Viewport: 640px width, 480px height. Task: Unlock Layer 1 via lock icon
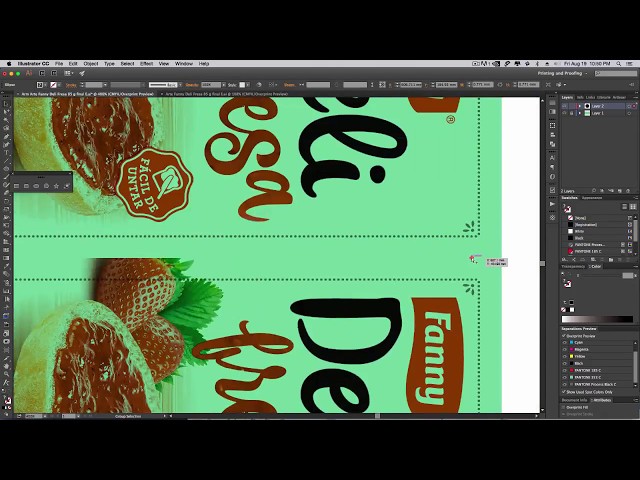571,113
